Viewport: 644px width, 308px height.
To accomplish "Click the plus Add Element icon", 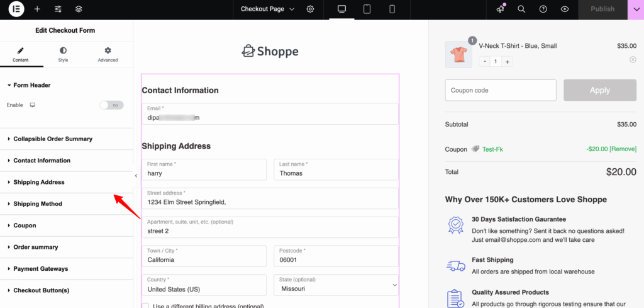I will tap(37, 9).
